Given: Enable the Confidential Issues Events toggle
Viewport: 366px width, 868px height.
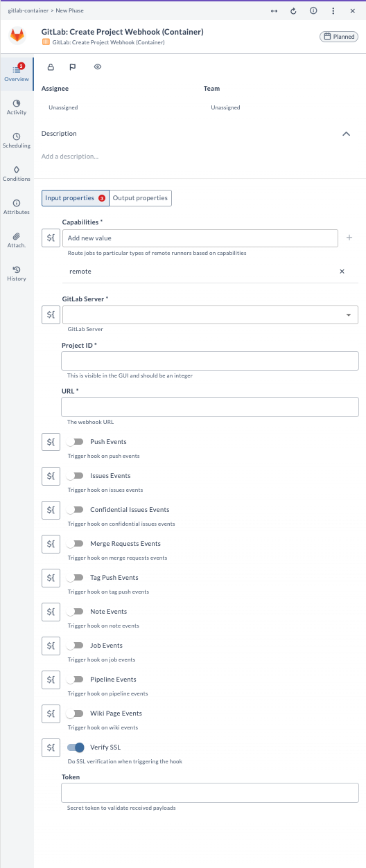Looking at the screenshot, I should click(75, 510).
